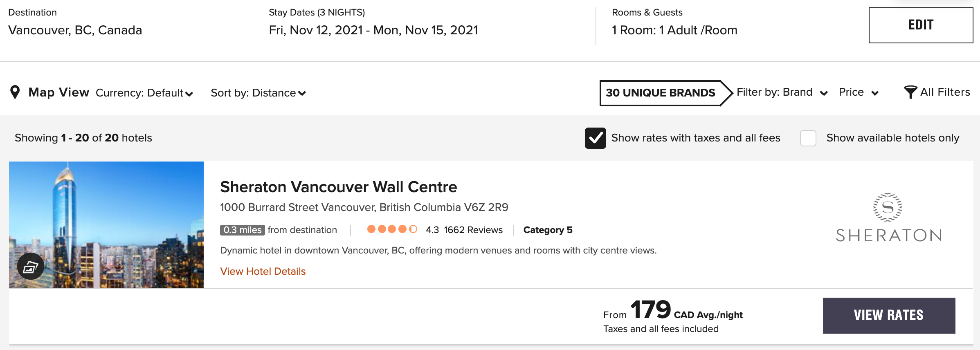
Task: Click the Edit search button
Action: 920,25
